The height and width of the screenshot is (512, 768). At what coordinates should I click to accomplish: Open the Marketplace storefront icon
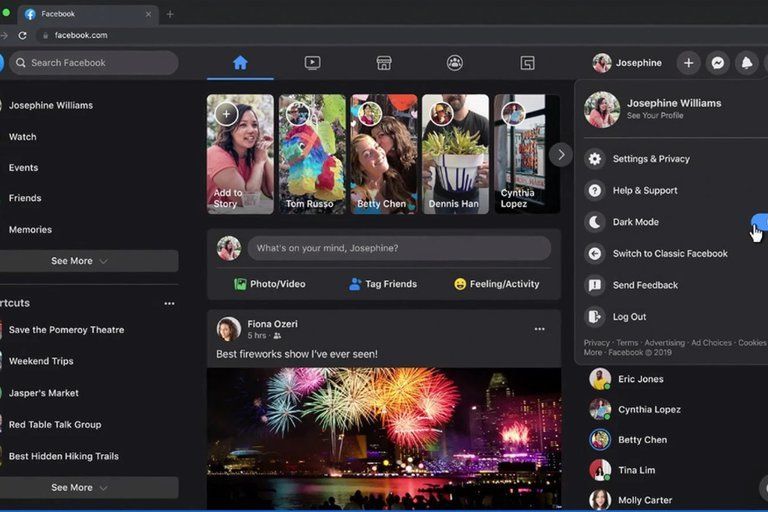click(383, 63)
